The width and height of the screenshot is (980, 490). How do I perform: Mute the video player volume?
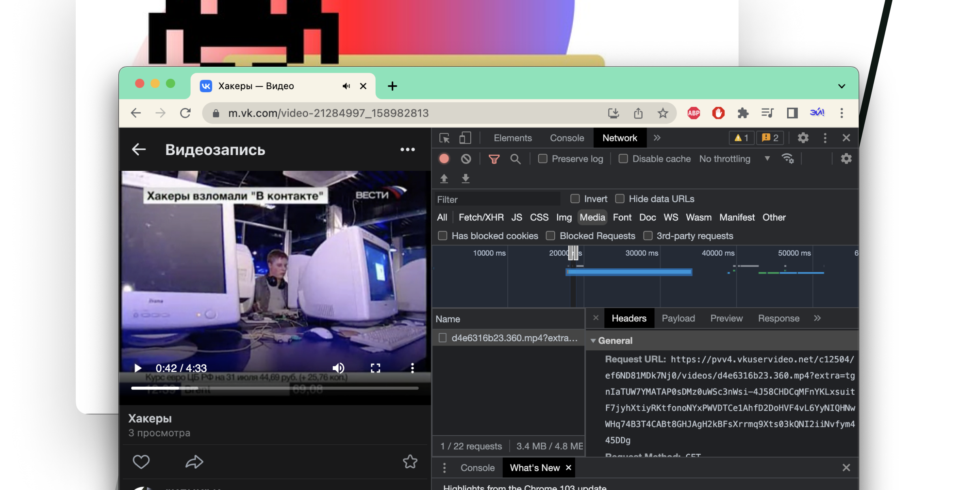(339, 368)
